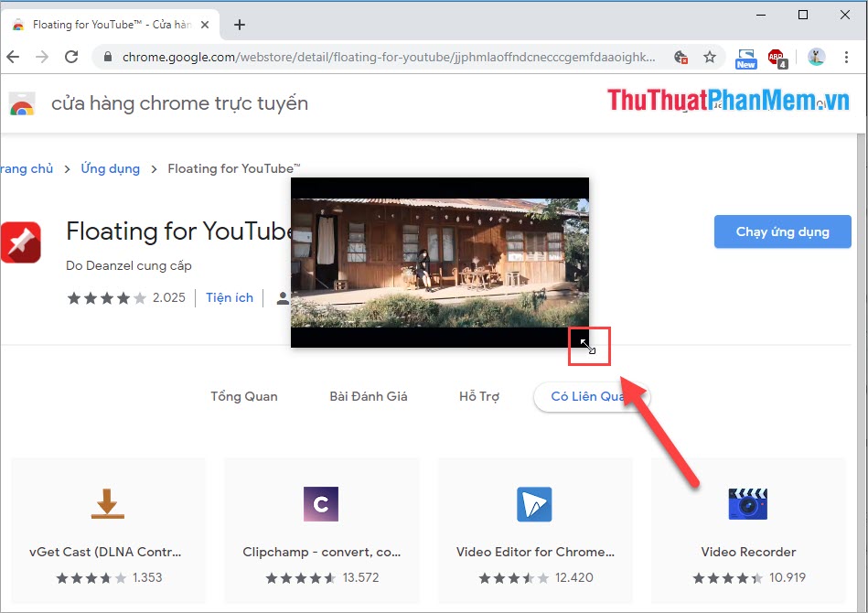Reload the page with the refresh icon

click(x=71, y=57)
